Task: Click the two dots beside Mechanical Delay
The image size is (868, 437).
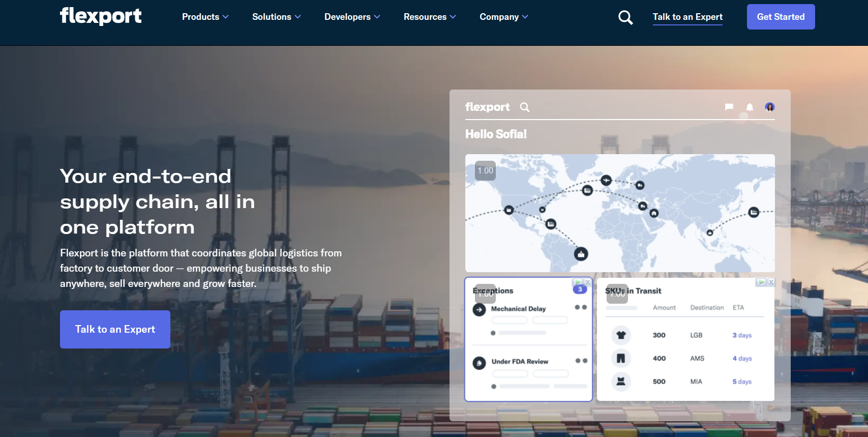Action: click(581, 307)
